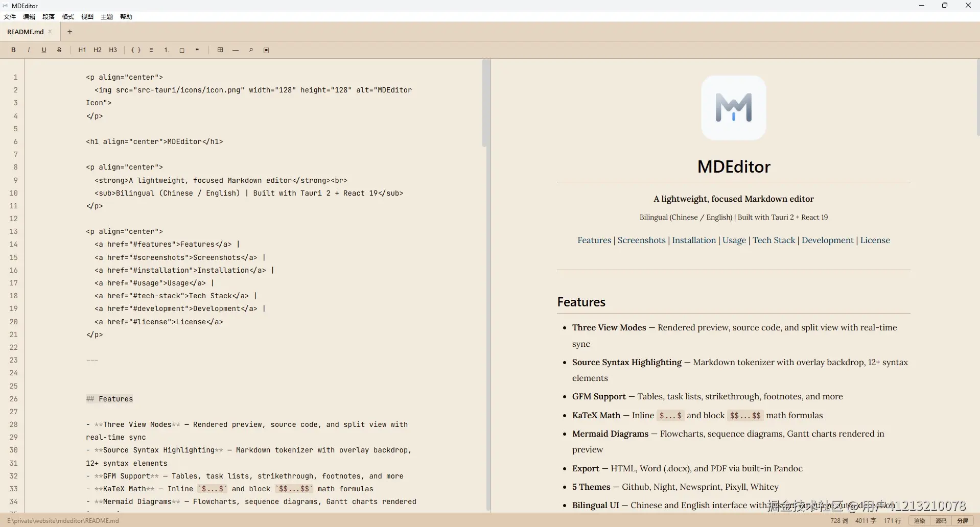
Task: Insert a horizontal rule from the toolbar
Action: (x=236, y=50)
